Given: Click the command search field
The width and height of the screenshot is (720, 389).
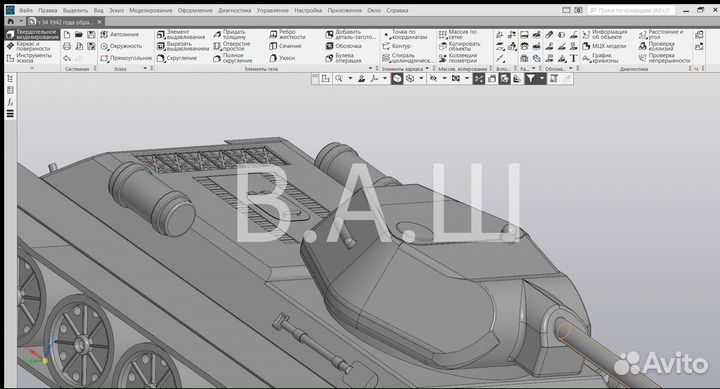Looking at the screenshot, I should (631, 10).
